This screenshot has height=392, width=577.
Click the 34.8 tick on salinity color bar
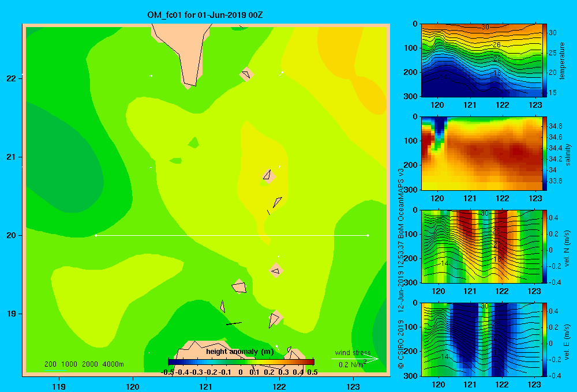[555, 126]
